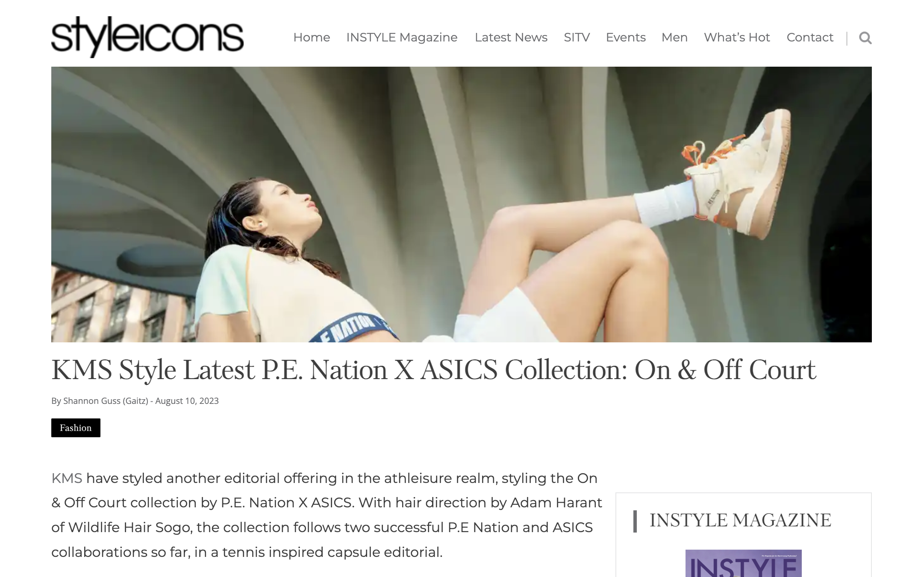Click the KMS Style article headline
Image resolution: width=924 pixels, height=577 pixels.
433,370
